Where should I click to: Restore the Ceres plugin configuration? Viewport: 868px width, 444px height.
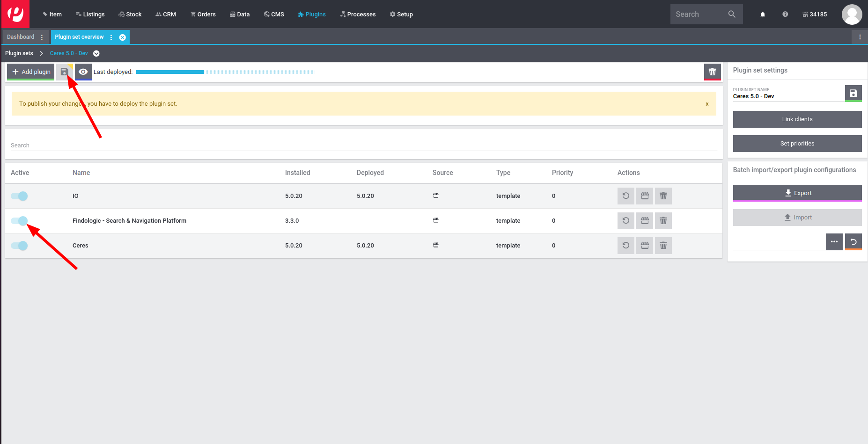626,246
